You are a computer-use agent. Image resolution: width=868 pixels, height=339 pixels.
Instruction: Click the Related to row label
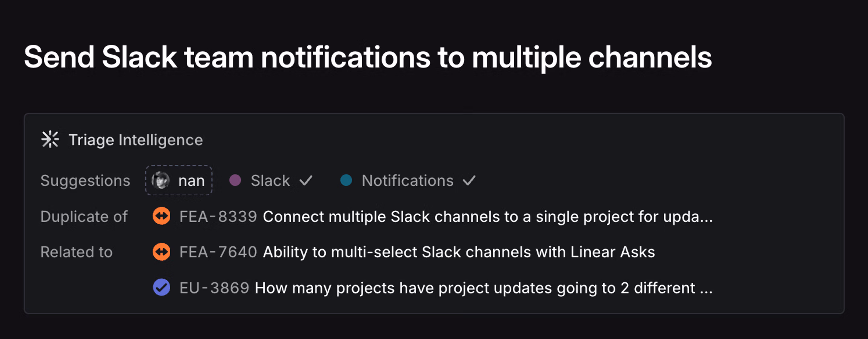pos(77,252)
